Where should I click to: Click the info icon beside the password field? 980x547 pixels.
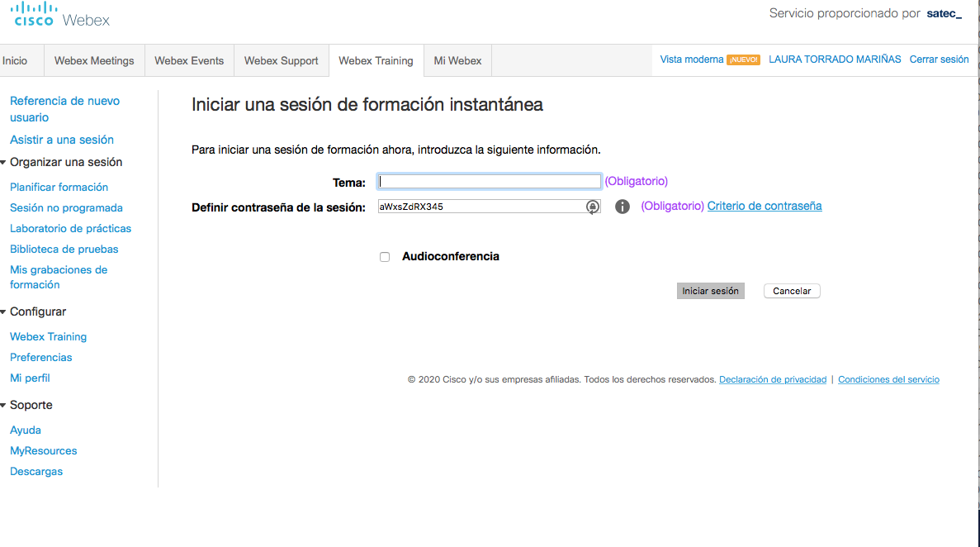coord(622,207)
